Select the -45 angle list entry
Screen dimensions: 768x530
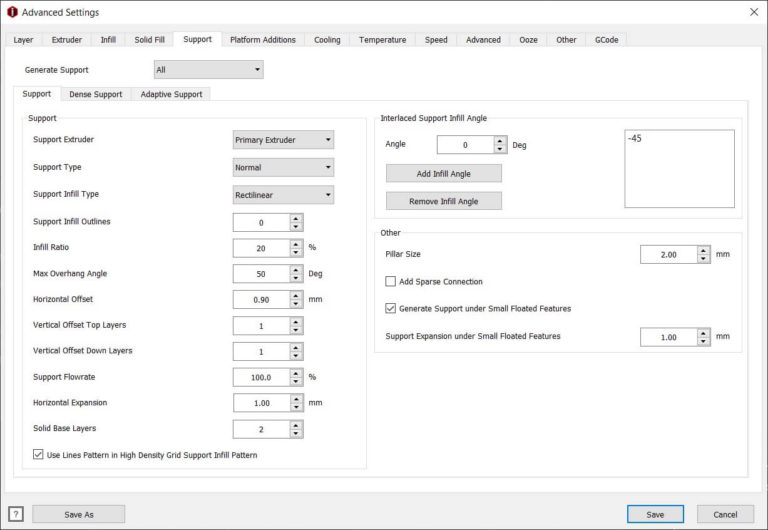pyautogui.click(x=636, y=139)
